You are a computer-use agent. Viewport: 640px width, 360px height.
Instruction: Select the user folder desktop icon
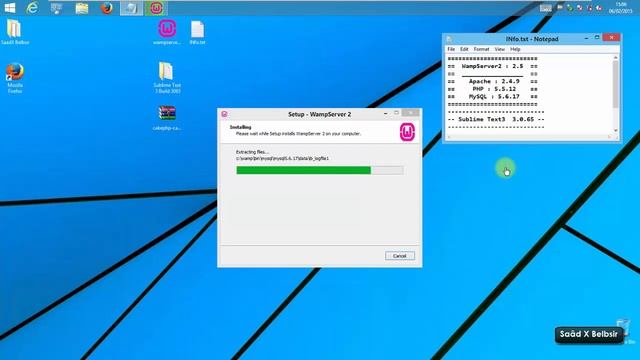point(14,32)
